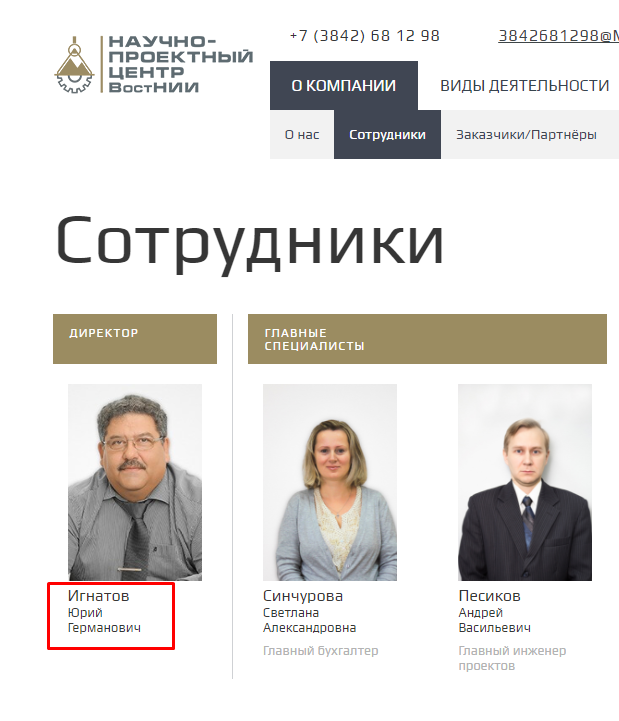Screen dimensions: 619x721
Task: Click the ГЛАВНЫЕ СПЕЦИАЛИСТЫ section header
Action: [427, 339]
